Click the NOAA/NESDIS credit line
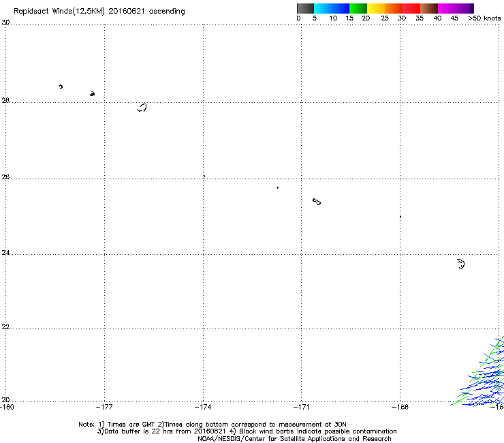 coord(294,439)
